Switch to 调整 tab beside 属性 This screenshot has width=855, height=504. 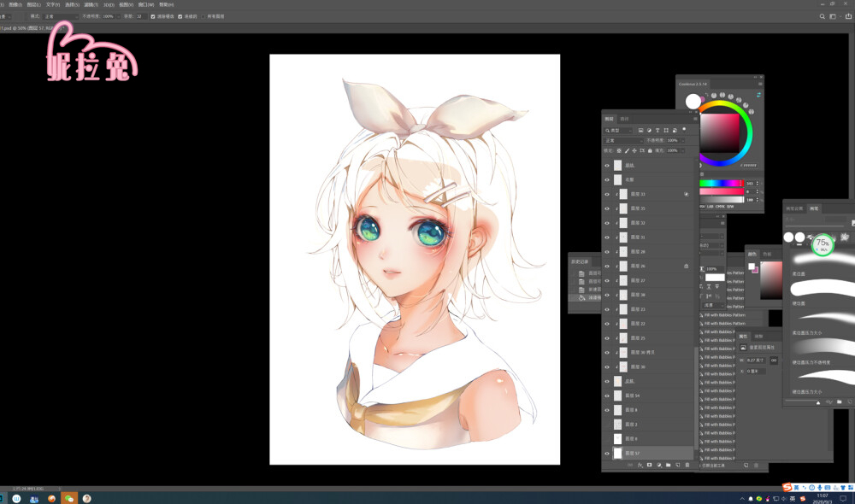point(759,337)
